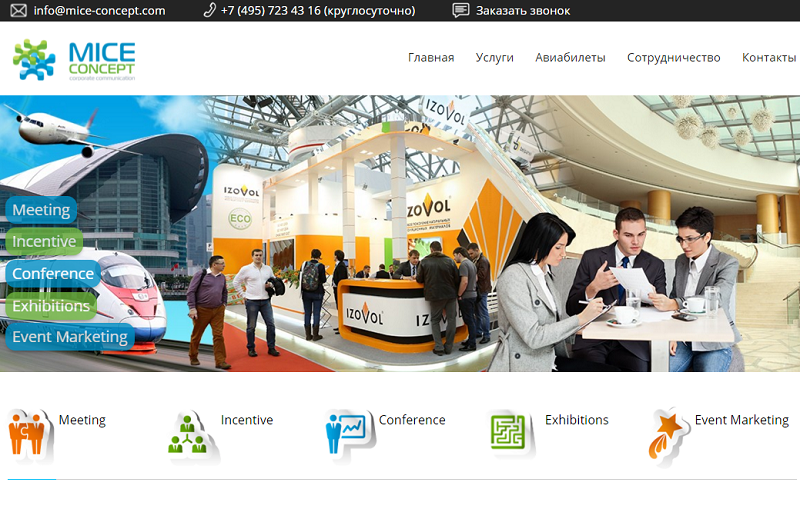Image resolution: width=800 pixels, height=512 pixels.
Task: Select the Event Marketing banner button
Action: pyautogui.click(x=70, y=337)
